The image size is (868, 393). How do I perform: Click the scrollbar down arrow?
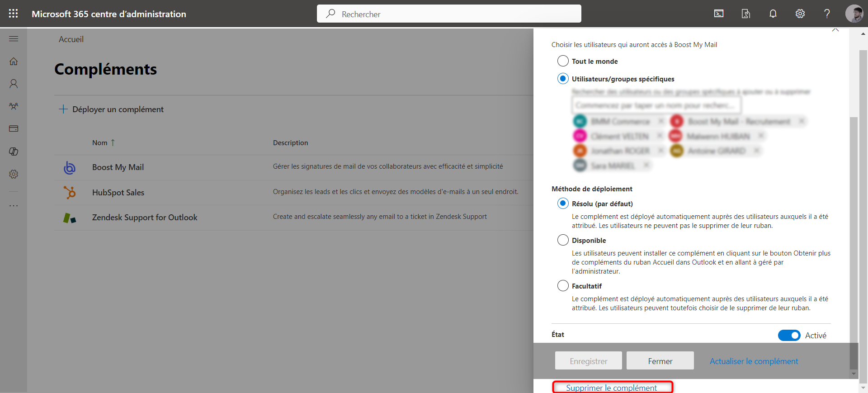[854, 374]
